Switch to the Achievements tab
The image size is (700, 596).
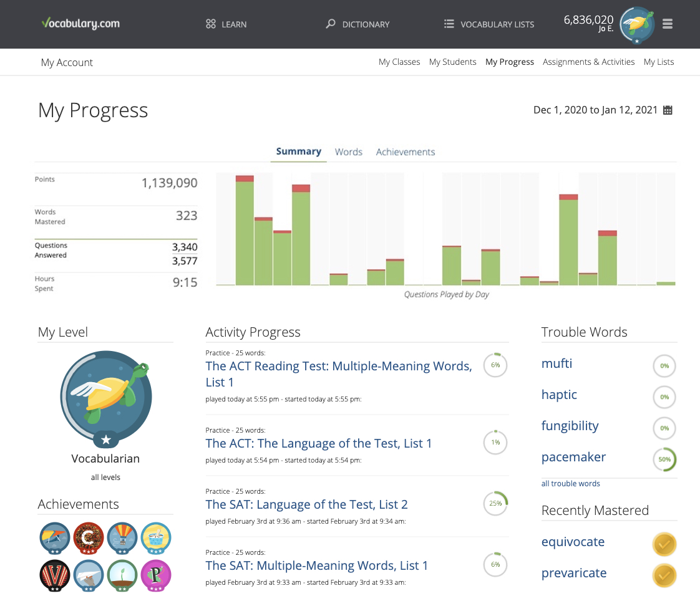(x=405, y=152)
